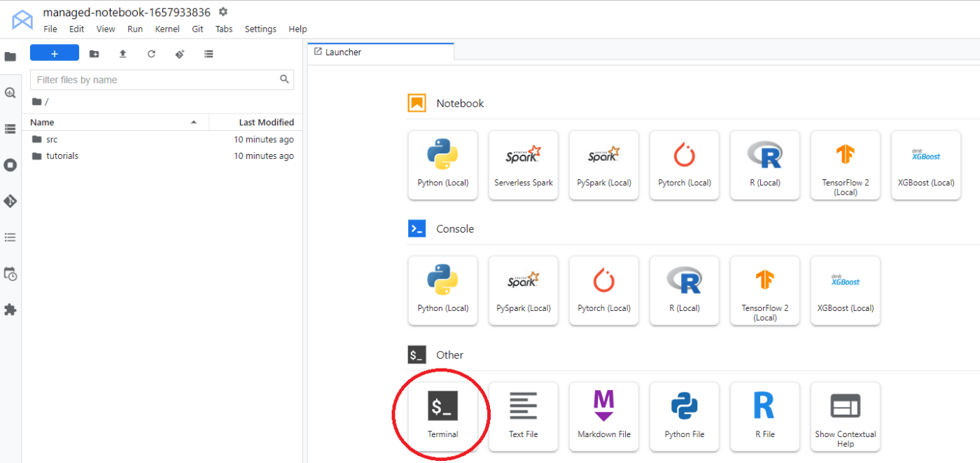The height and width of the screenshot is (463, 980).
Task: Open the Terminal launcher
Action: [442, 416]
